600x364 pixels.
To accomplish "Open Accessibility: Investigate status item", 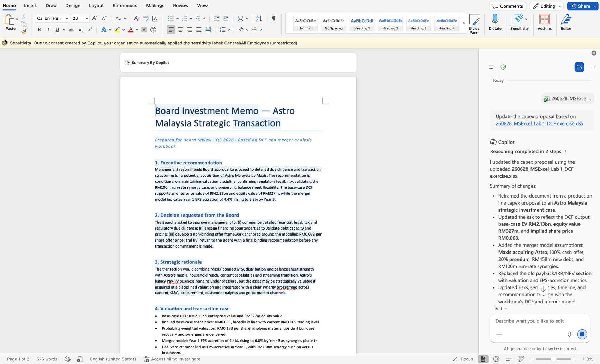I will click(172, 359).
